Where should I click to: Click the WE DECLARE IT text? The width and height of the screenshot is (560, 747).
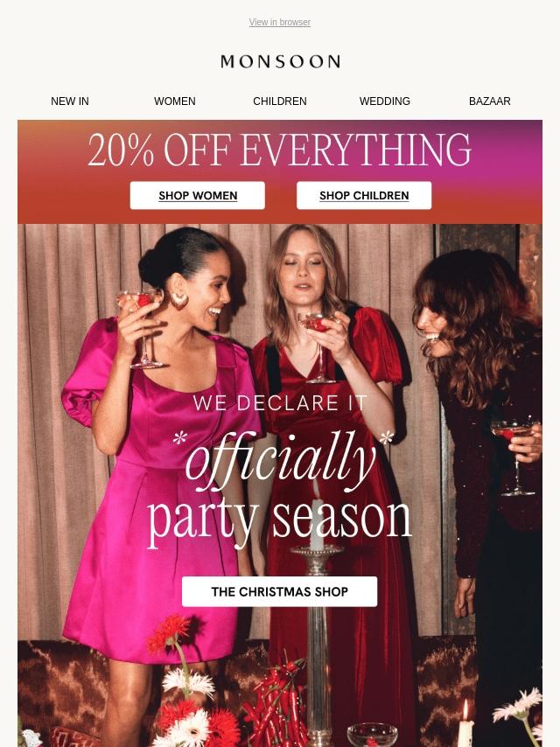(280, 403)
